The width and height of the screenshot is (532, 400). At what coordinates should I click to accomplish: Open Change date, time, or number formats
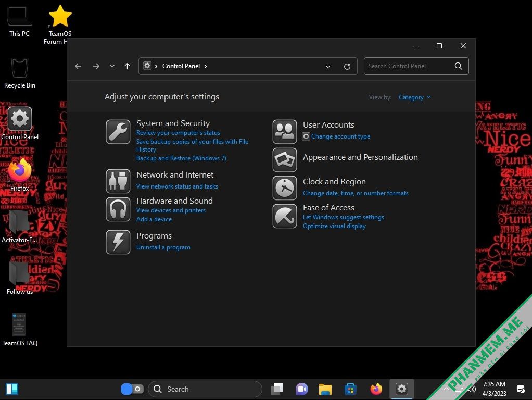point(356,193)
